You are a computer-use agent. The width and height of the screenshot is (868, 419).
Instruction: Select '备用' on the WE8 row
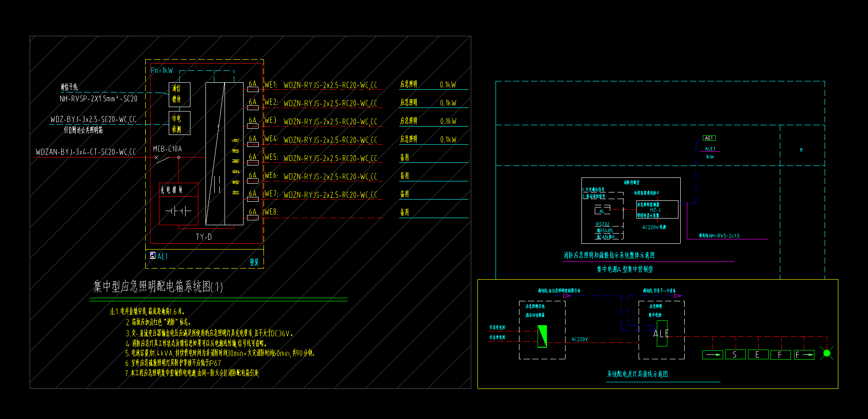(405, 212)
